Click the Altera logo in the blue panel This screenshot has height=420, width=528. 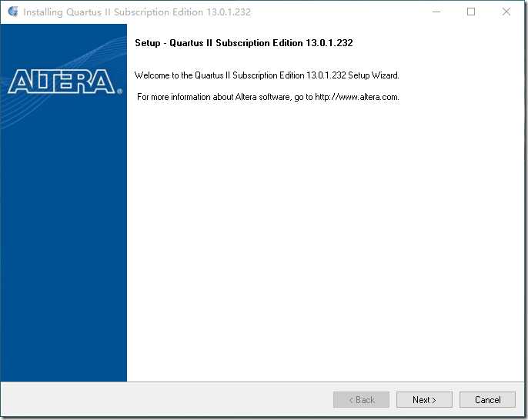coord(65,82)
